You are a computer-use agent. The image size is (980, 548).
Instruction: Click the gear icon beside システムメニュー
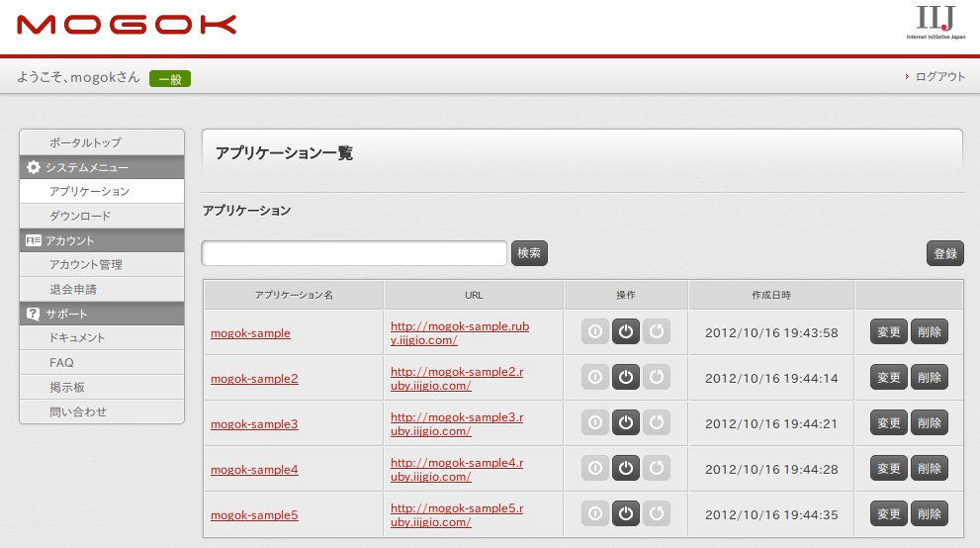coord(33,167)
